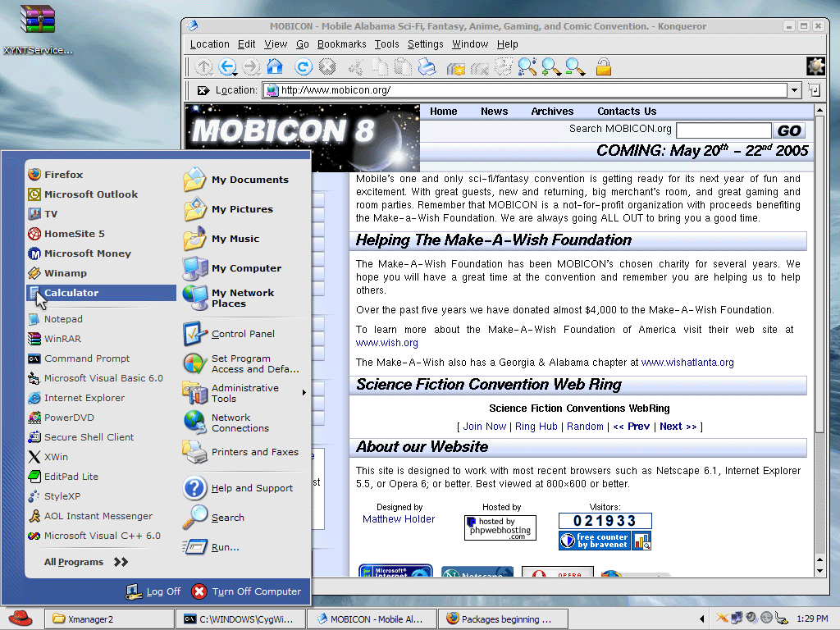
Task: Click the padlock security icon in toolbar
Action: (x=603, y=67)
